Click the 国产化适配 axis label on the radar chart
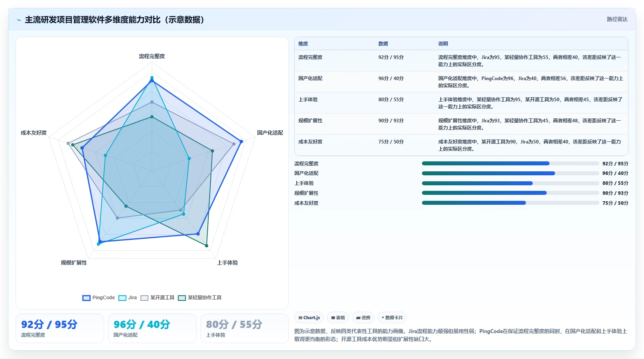The width and height of the screenshot is (644, 359). 270,133
